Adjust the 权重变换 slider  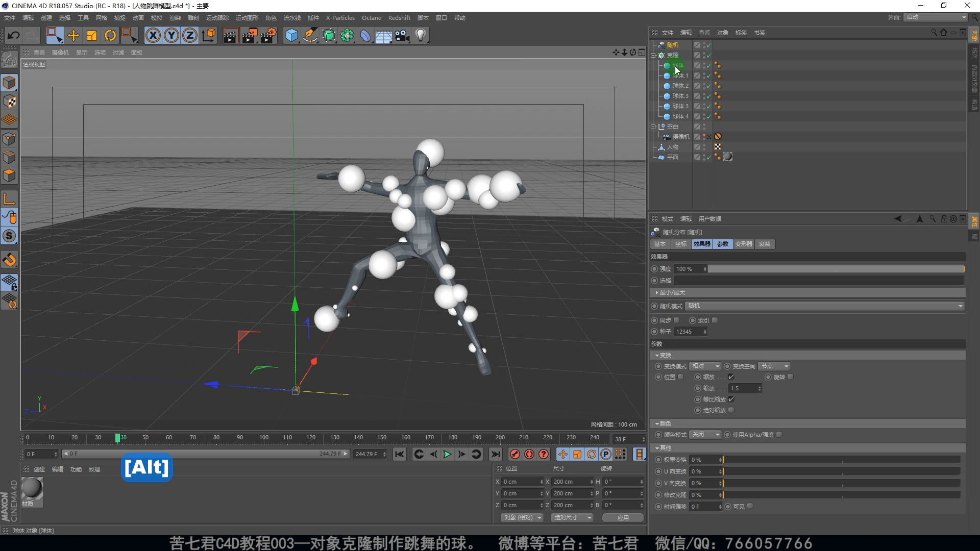(x=841, y=460)
